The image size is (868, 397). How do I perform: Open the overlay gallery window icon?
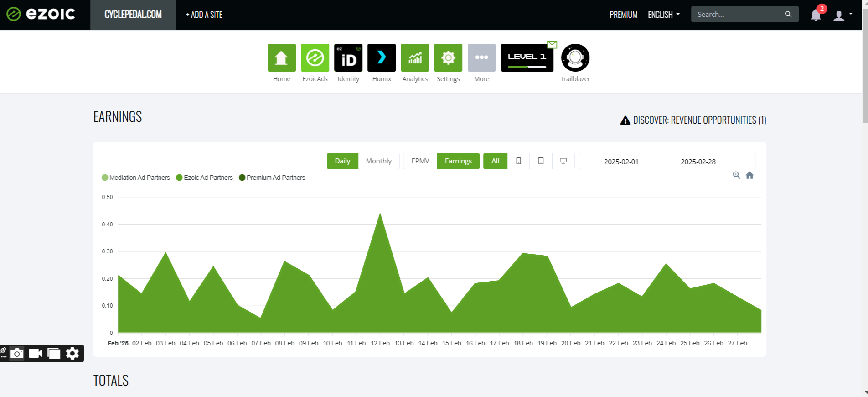(x=54, y=354)
